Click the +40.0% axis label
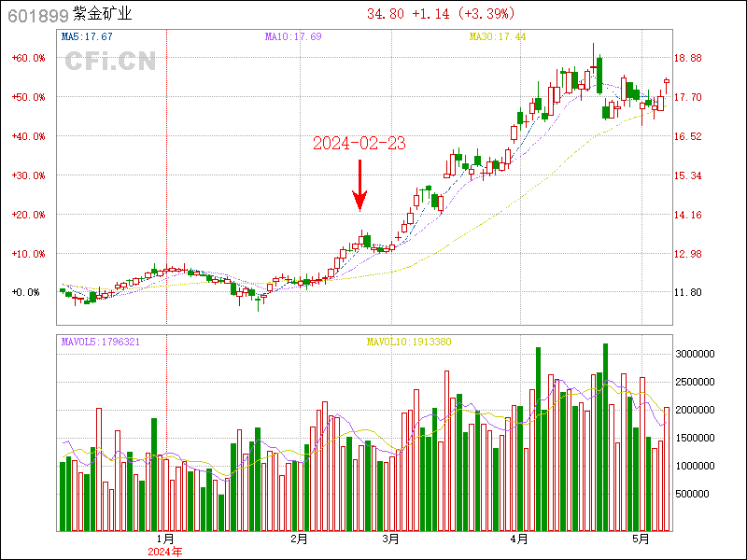 [29, 136]
